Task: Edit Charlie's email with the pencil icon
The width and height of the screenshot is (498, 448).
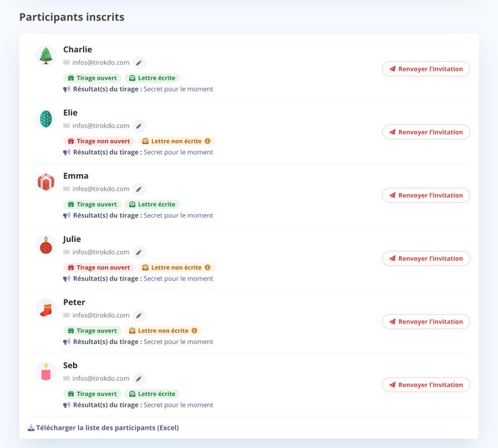Action: pyautogui.click(x=139, y=63)
